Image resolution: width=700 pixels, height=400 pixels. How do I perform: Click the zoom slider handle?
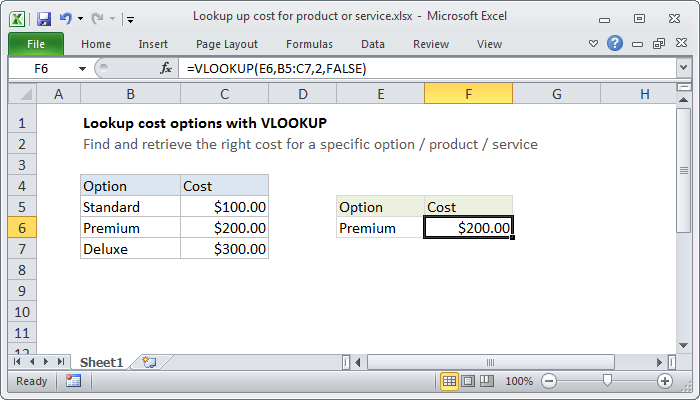coord(607,381)
